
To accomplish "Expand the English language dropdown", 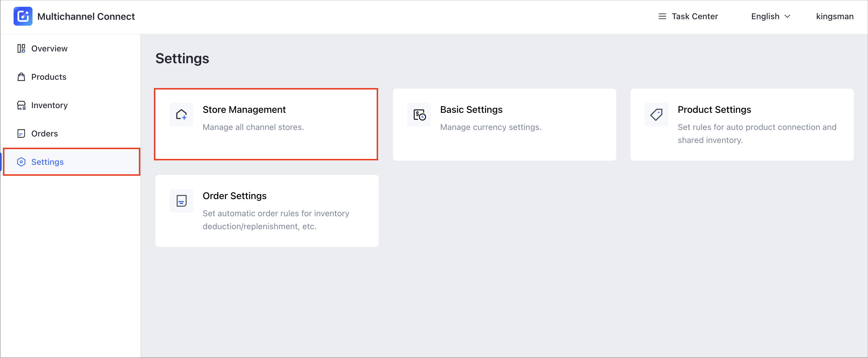I will pyautogui.click(x=771, y=16).
